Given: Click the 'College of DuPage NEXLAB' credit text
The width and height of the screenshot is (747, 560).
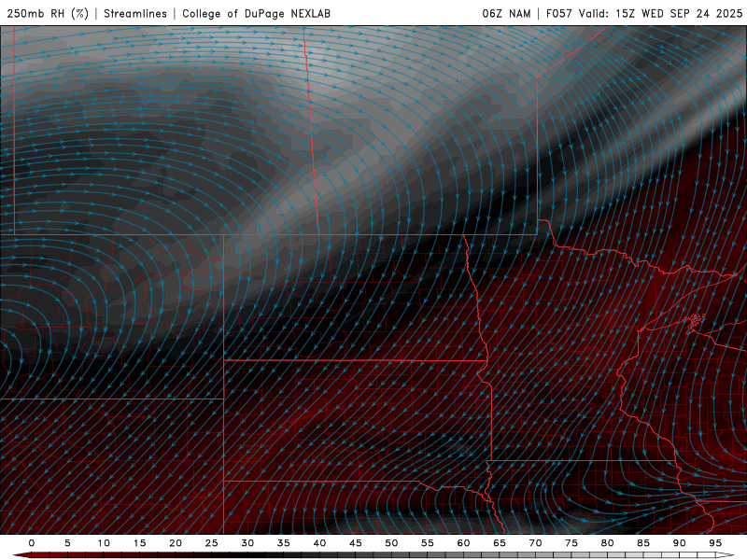Looking at the screenshot, I should click(x=256, y=13).
